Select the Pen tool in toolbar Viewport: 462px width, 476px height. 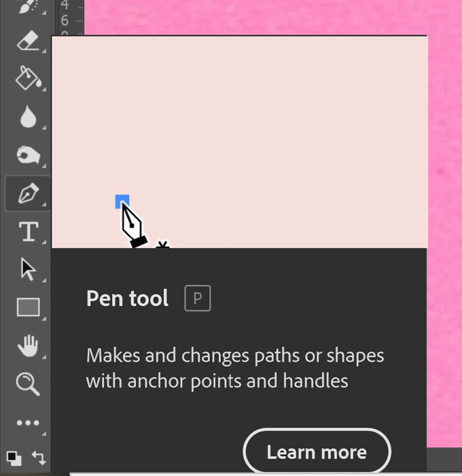tap(28, 193)
